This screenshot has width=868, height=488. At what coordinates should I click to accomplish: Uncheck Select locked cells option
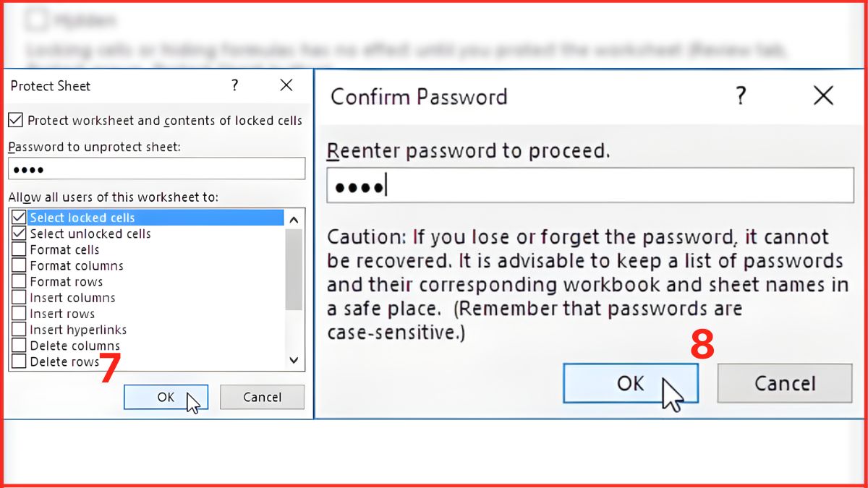point(19,218)
